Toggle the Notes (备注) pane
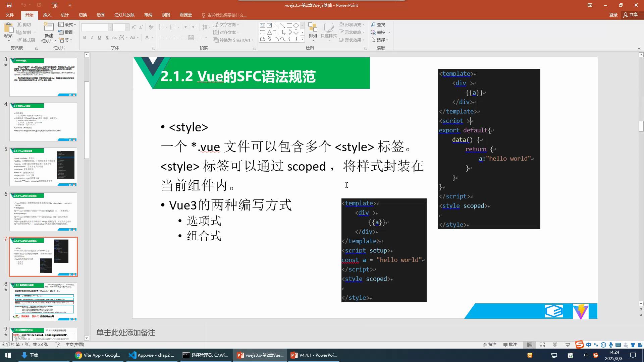 [489, 345]
